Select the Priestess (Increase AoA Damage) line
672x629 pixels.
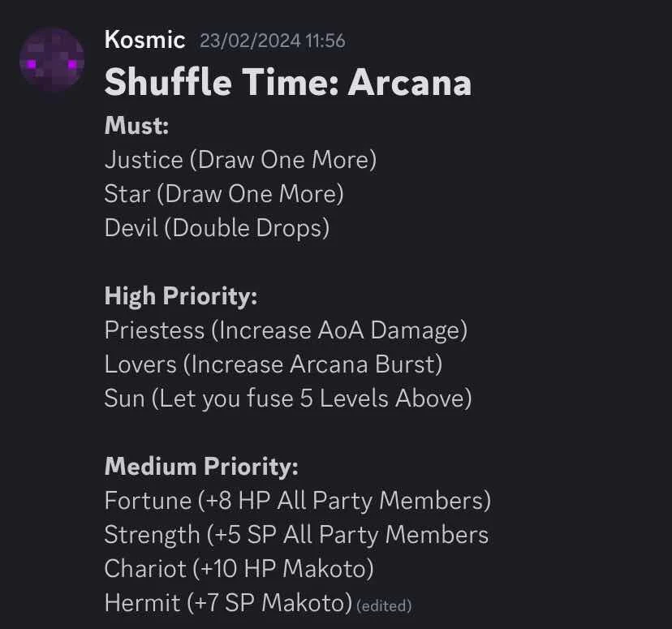coord(286,330)
